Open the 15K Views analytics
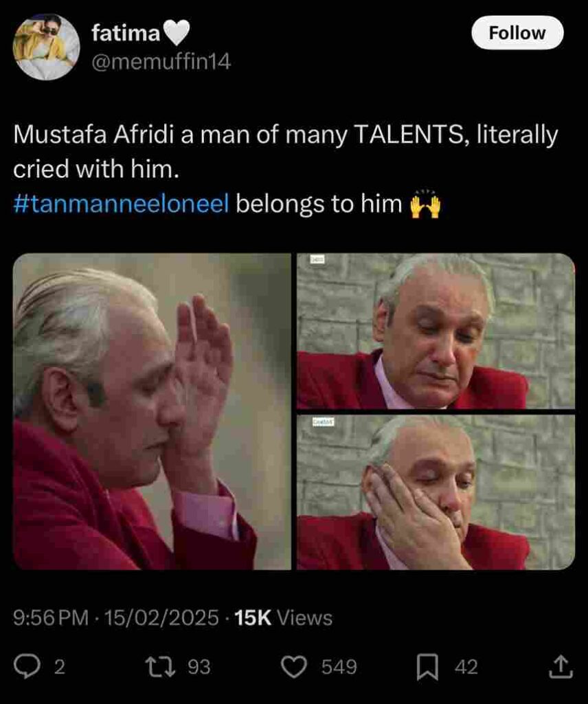The height and width of the screenshot is (704, 588). tap(284, 618)
